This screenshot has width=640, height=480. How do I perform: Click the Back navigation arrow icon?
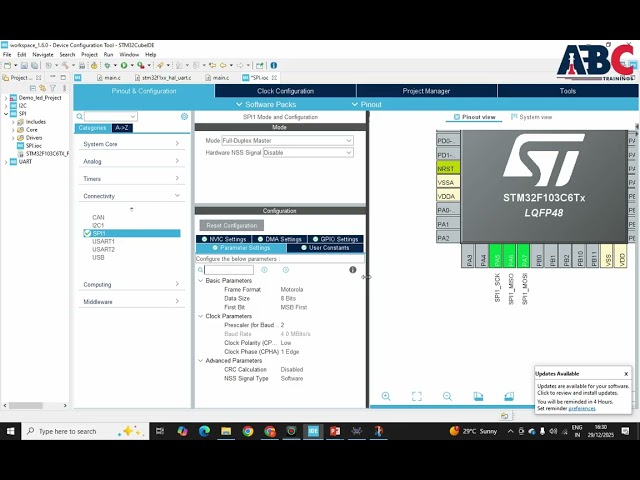click(223, 65)
